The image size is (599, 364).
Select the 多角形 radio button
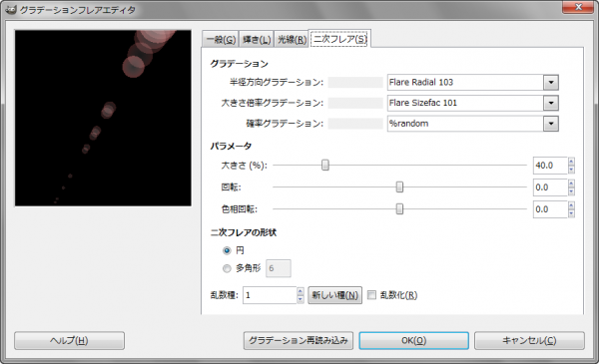[227, 268]
